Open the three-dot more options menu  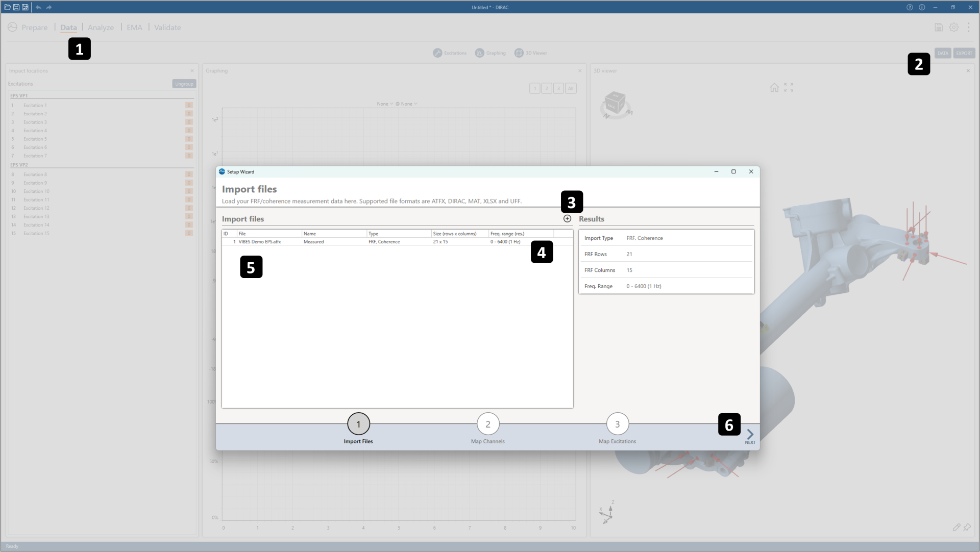(x=968, y=28)
